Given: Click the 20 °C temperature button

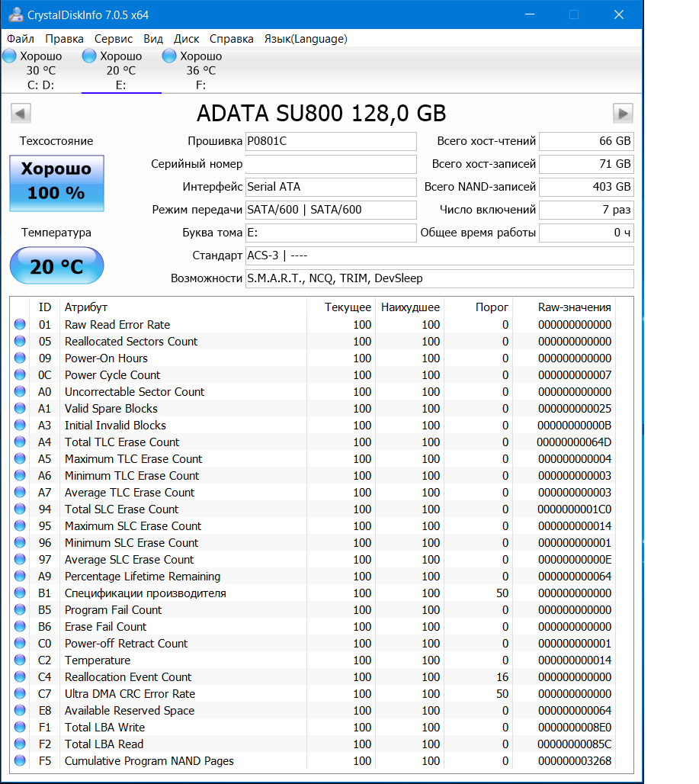Looking at the screenshot, I should point(56,265).
